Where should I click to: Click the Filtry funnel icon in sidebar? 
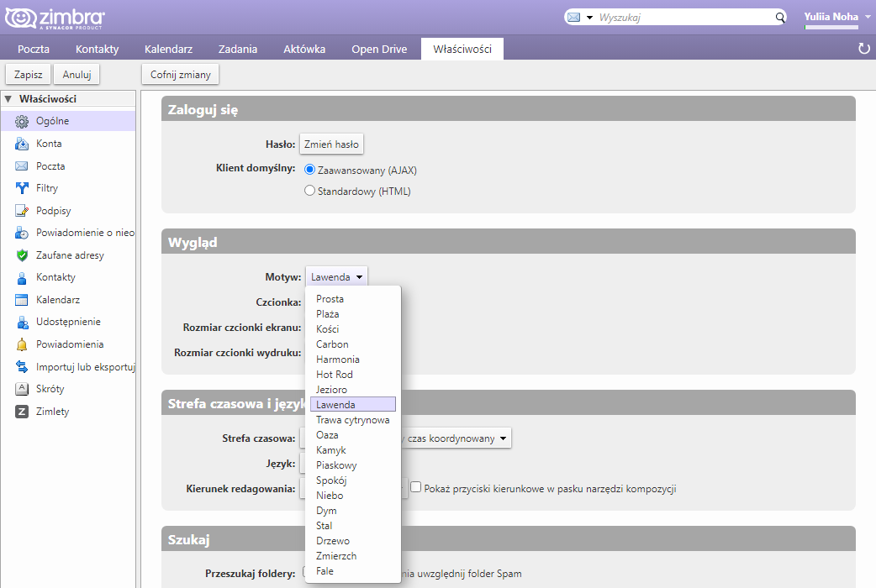[x=22, y=188]
